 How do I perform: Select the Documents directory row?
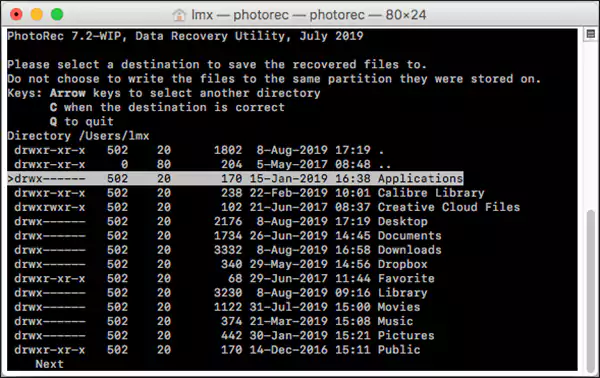[228, 236]
